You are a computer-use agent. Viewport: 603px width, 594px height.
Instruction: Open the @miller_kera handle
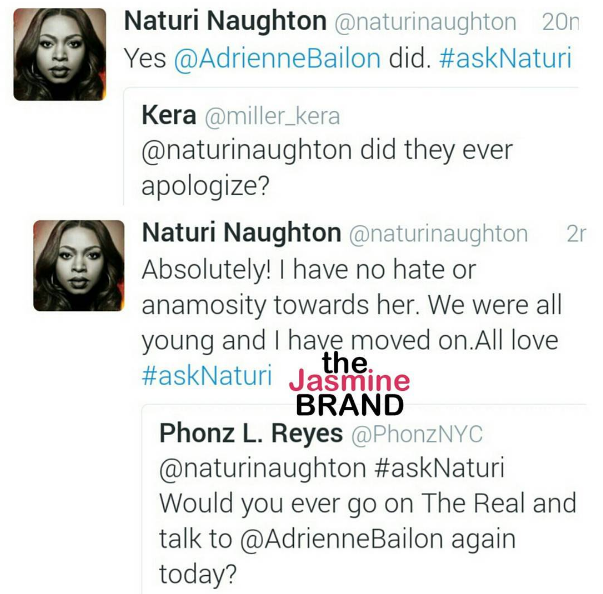pyautogui.click(x=272, y=116)
